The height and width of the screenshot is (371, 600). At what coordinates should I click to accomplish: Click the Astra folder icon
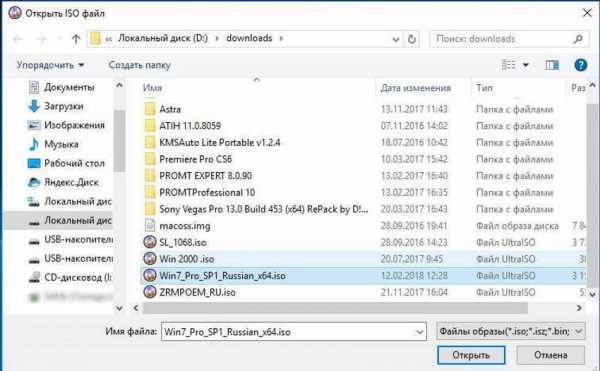pyautogui.click(x=150, y=109)
